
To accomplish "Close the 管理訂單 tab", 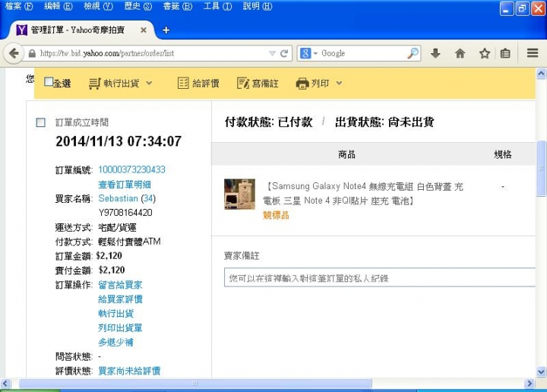I will [144, 30].
